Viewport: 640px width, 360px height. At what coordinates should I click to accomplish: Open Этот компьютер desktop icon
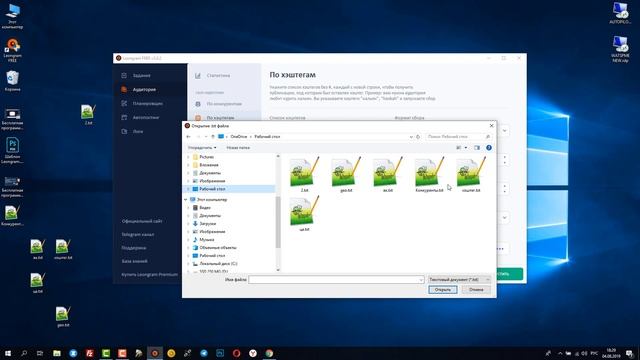[12, 16]
